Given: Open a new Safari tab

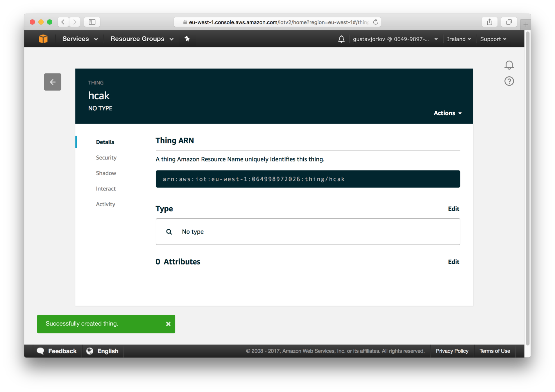Looking at the screenshot, I should [x=526, y=25].
